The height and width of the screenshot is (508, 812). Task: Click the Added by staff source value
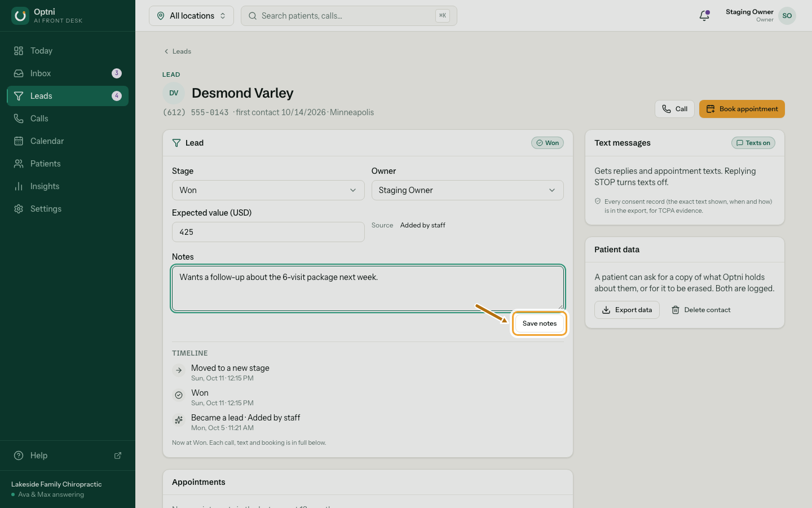pos(423,225)
